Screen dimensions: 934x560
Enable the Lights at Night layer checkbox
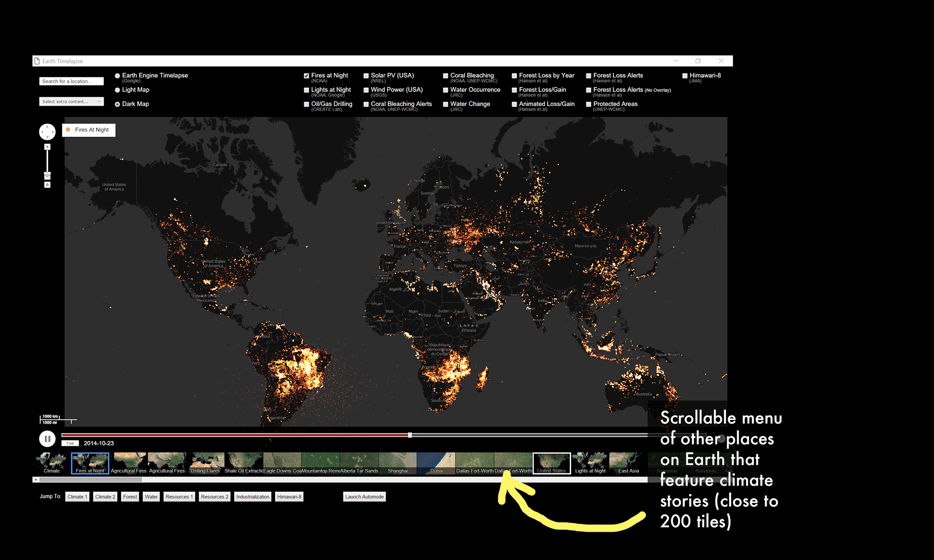306,90
